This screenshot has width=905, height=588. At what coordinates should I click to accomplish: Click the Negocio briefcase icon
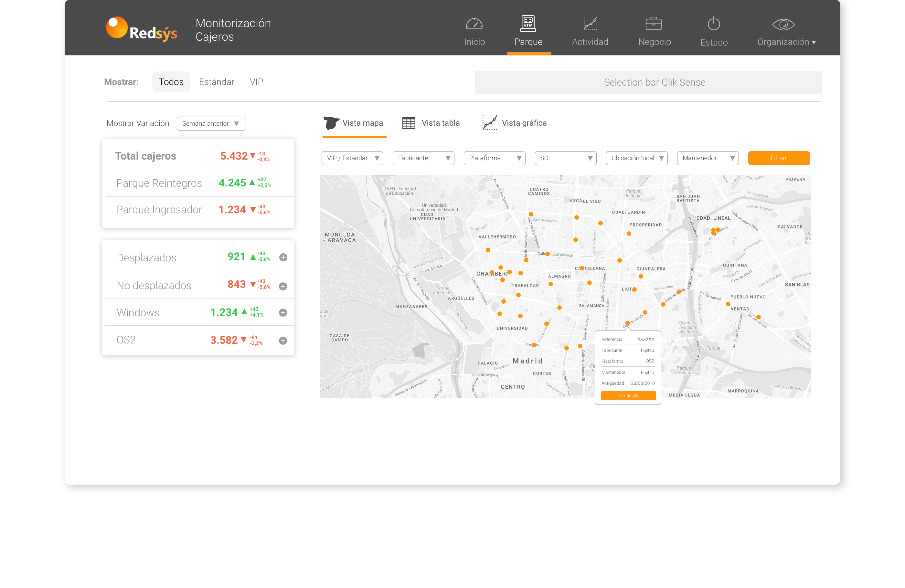[654, 24]
